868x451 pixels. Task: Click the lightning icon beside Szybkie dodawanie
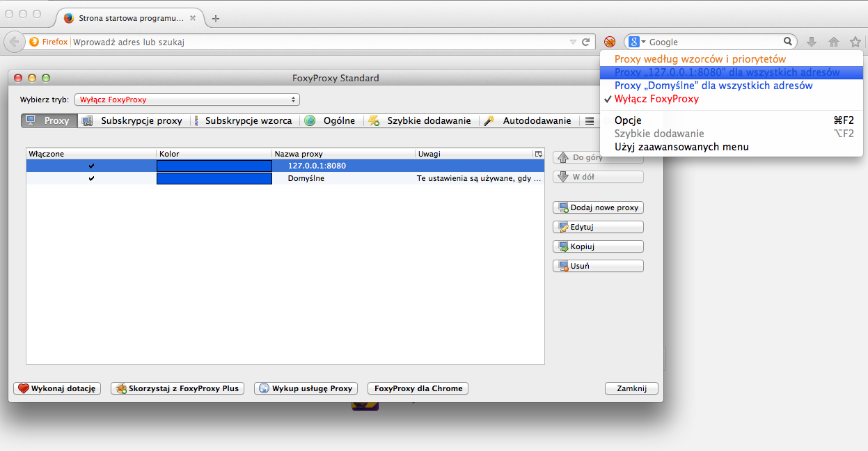[x=374, y=120]
